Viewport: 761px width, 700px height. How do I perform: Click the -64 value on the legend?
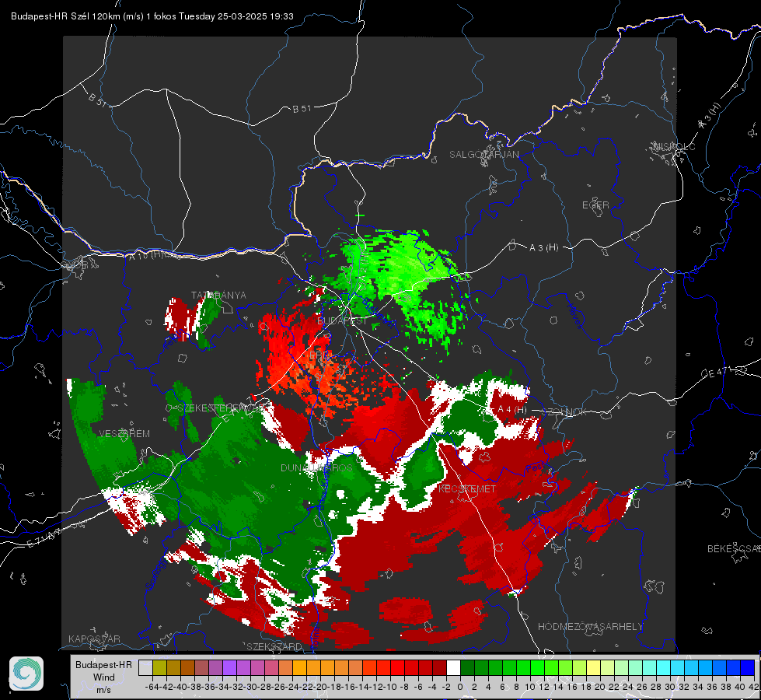(x=152, y=687)
